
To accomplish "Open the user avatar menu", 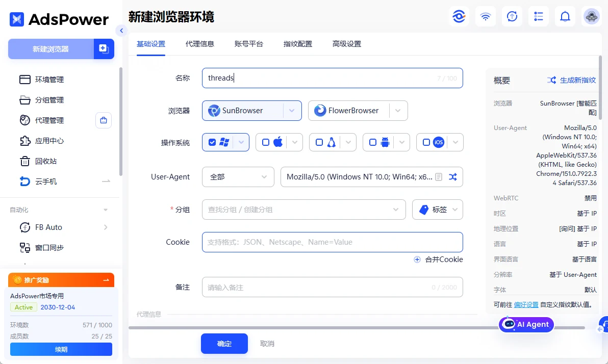I will [591, 16].
